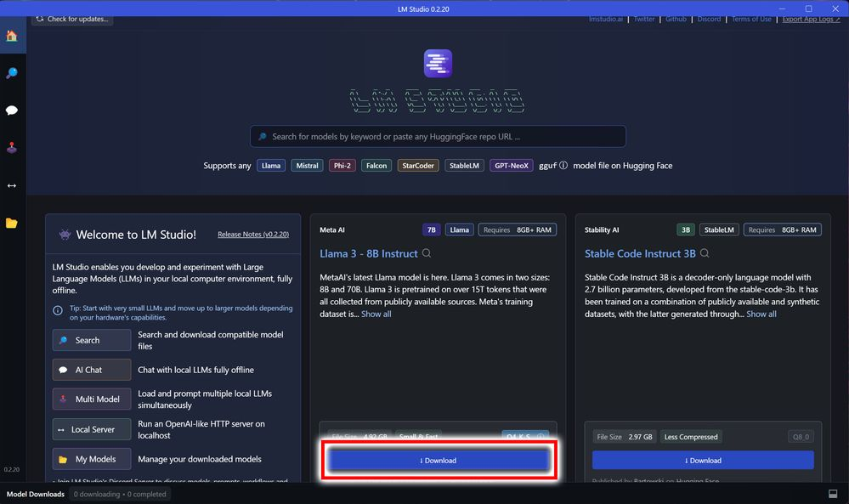
Task: Click the Meta AI publisher label
Action: click(332, 229)
